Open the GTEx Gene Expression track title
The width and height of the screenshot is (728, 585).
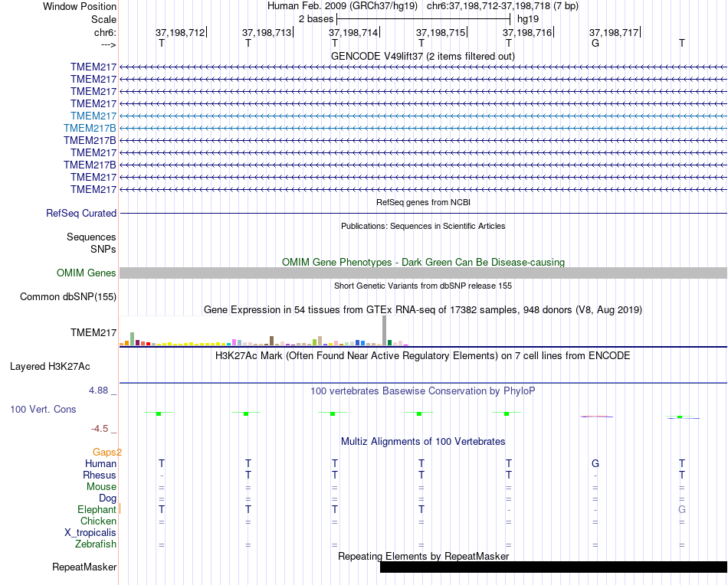[423, 309]
